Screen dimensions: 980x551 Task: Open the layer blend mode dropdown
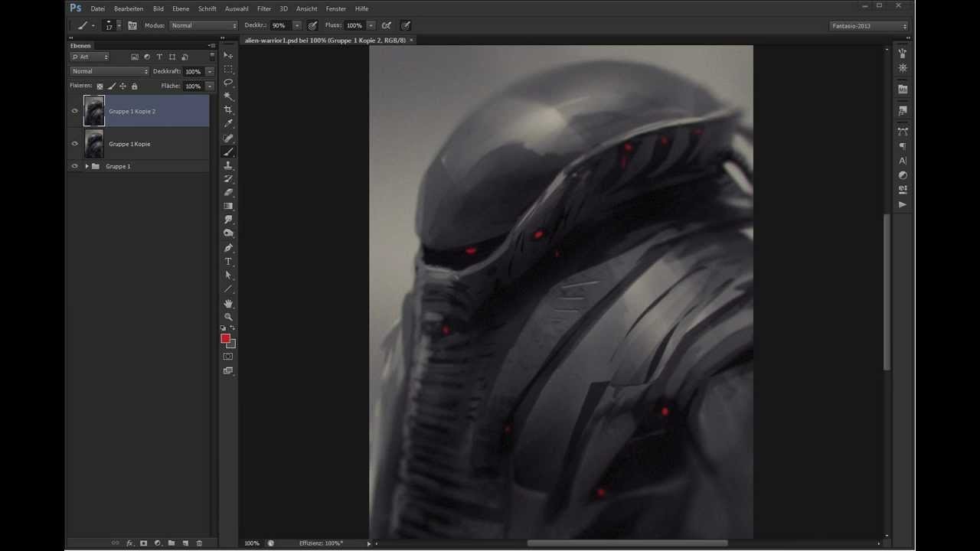click(x=109, y=71)
